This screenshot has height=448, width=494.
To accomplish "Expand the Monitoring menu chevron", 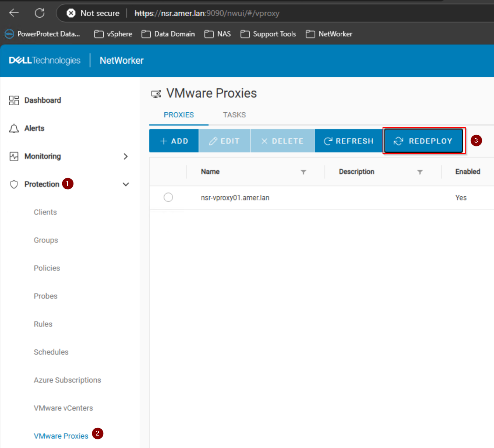I will point(125,156).
